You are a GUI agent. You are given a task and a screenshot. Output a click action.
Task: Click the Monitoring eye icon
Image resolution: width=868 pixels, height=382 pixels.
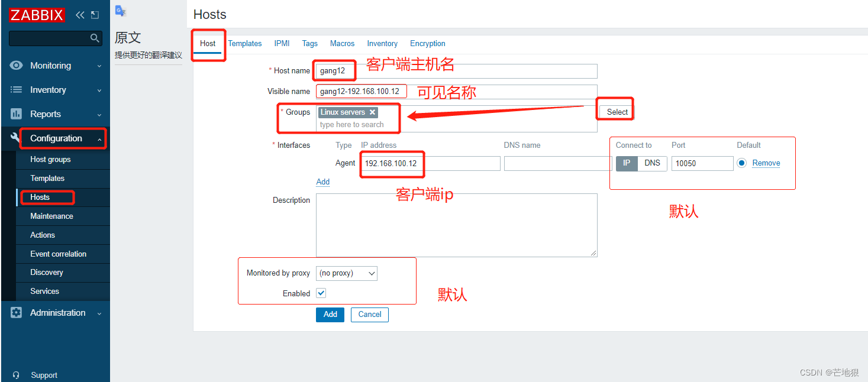17,66
